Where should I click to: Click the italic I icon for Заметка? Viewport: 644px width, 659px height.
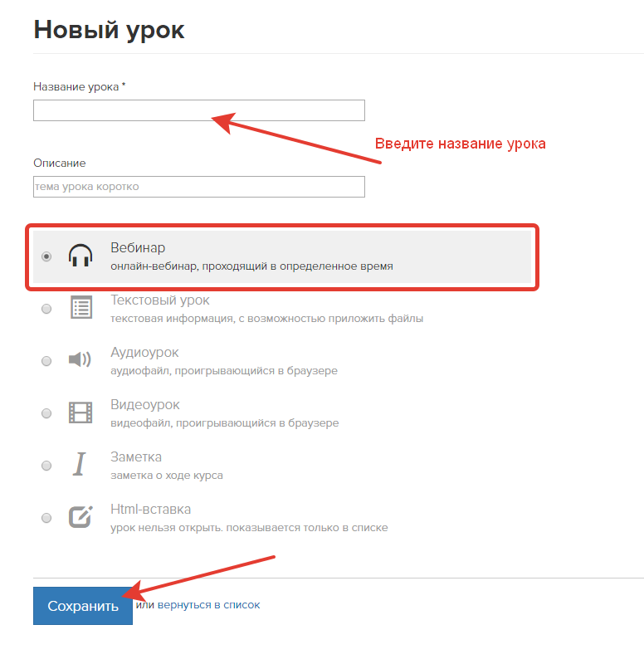[x=80, y=465]
